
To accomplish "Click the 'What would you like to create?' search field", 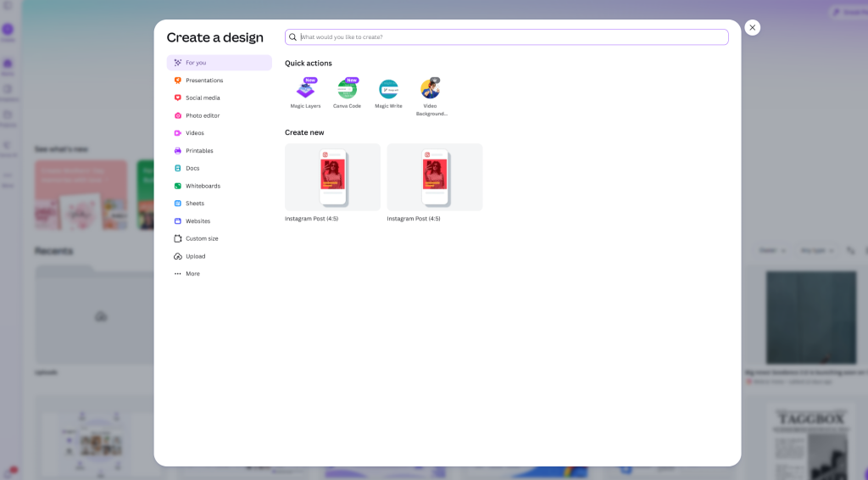I will coord(507,37).
